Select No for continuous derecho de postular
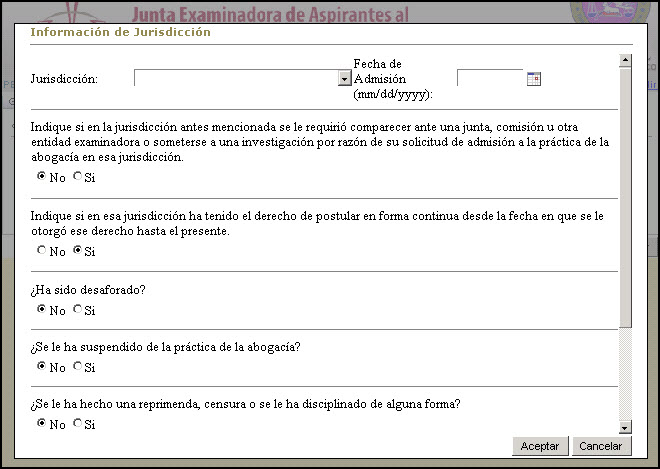The height and width of the screenshot is (469, 660). pyautogui.click(x=42, y=251)
